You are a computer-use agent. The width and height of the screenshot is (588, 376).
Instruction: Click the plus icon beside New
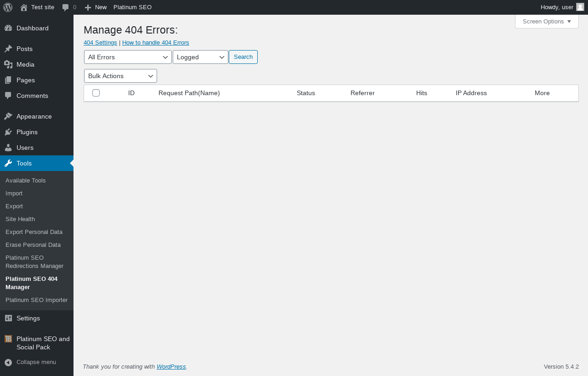88,7
